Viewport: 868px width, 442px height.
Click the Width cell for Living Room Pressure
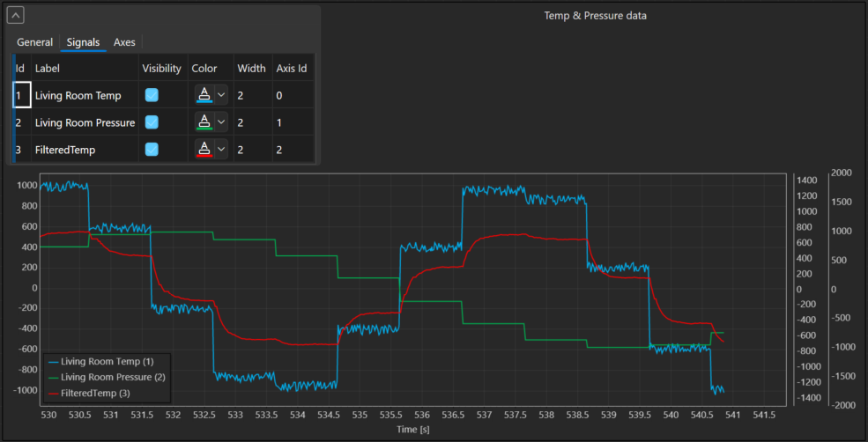(252, 122)
